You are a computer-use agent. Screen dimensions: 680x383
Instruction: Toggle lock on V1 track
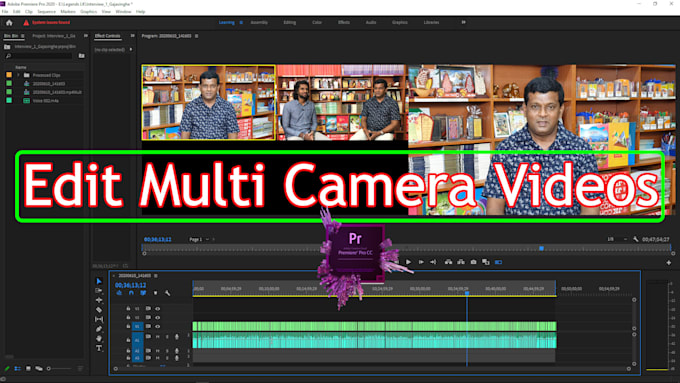pos(128,326)
